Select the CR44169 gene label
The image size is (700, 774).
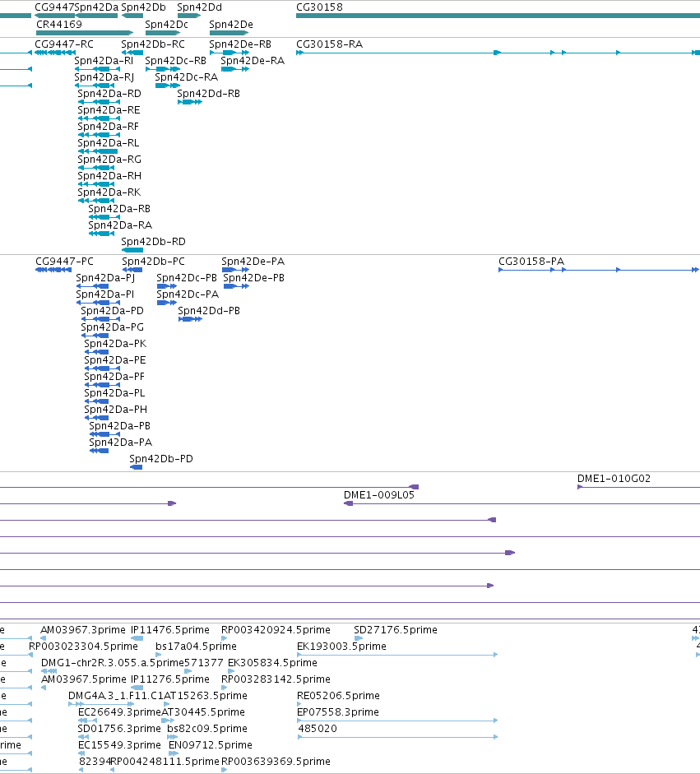click(59, 24)
